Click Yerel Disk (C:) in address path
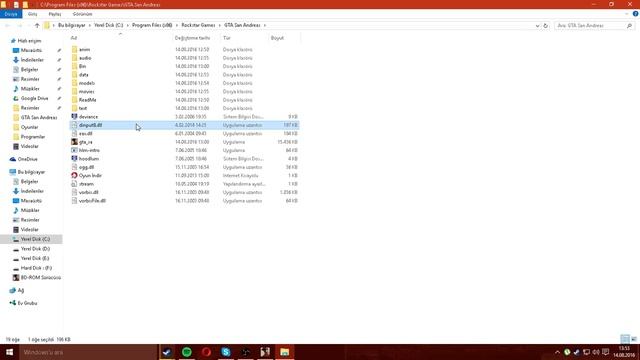Image resolution: width=640 pixels, height=360 pixels. pyautogui.click(x=108, y=25)
